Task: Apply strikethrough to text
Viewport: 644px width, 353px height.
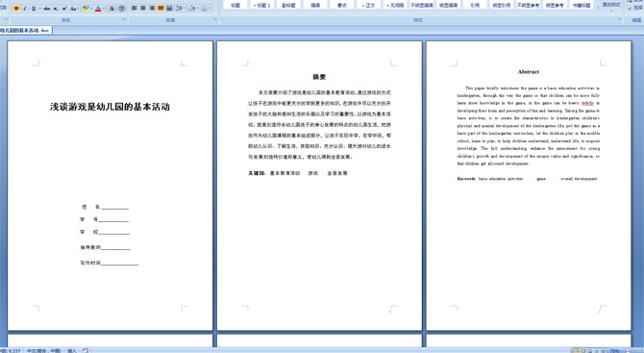Action: pos(47,9)
